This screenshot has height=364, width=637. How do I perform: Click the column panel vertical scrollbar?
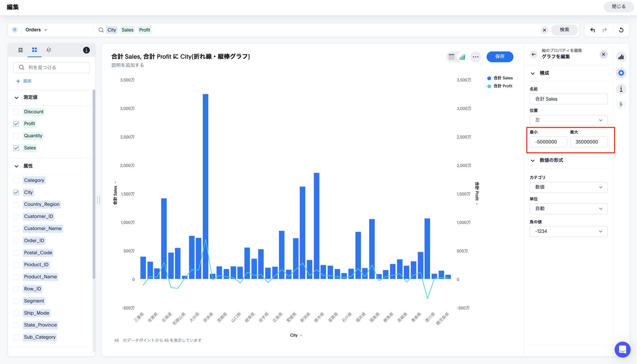click(94, 184)
